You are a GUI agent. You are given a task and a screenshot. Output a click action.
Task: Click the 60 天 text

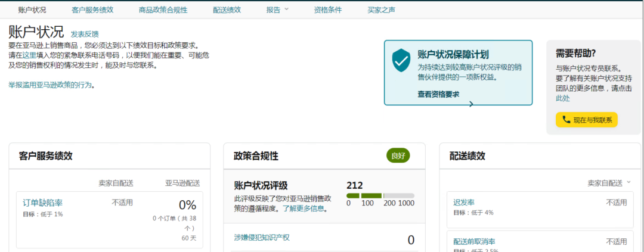(x=189, y=238)
